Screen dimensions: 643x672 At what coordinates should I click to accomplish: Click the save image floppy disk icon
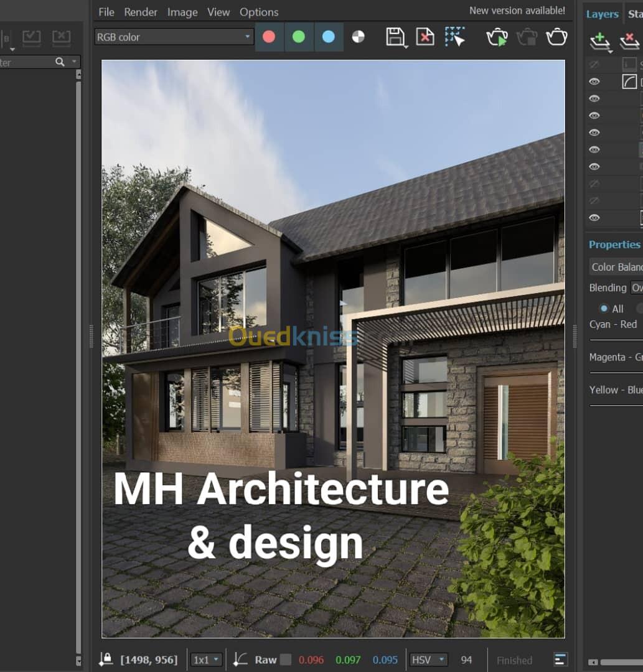pos(395,37)
